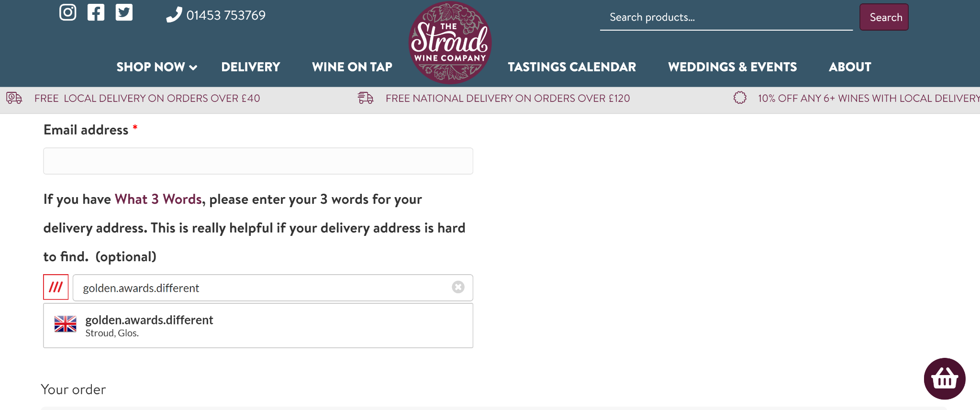Open the Instagram profile icon
Image resolution: width=980 pixels, height=410 pixels.
[x=68, y=12]
